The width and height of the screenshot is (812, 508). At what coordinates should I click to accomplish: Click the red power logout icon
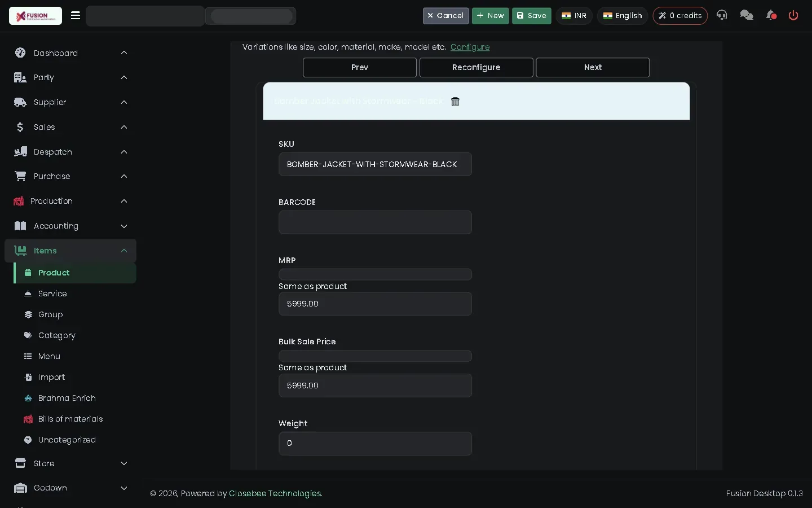[793, 15]
